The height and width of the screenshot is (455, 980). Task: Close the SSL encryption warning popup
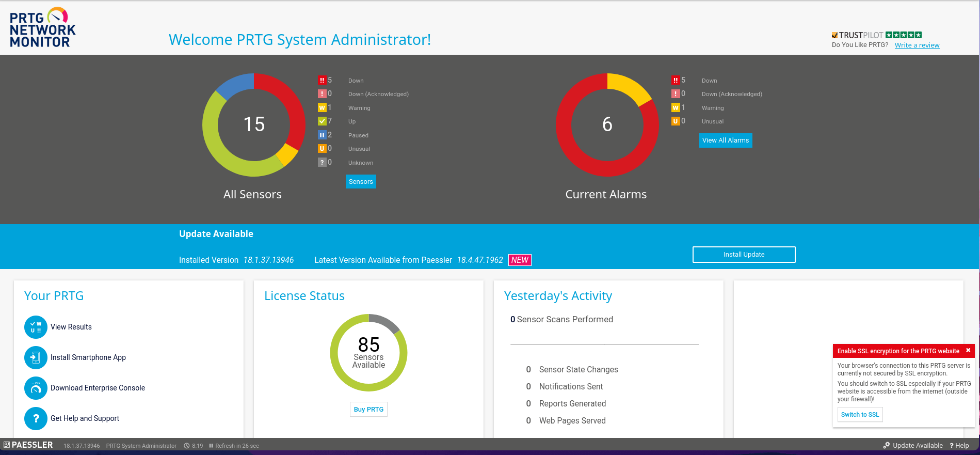968,350
